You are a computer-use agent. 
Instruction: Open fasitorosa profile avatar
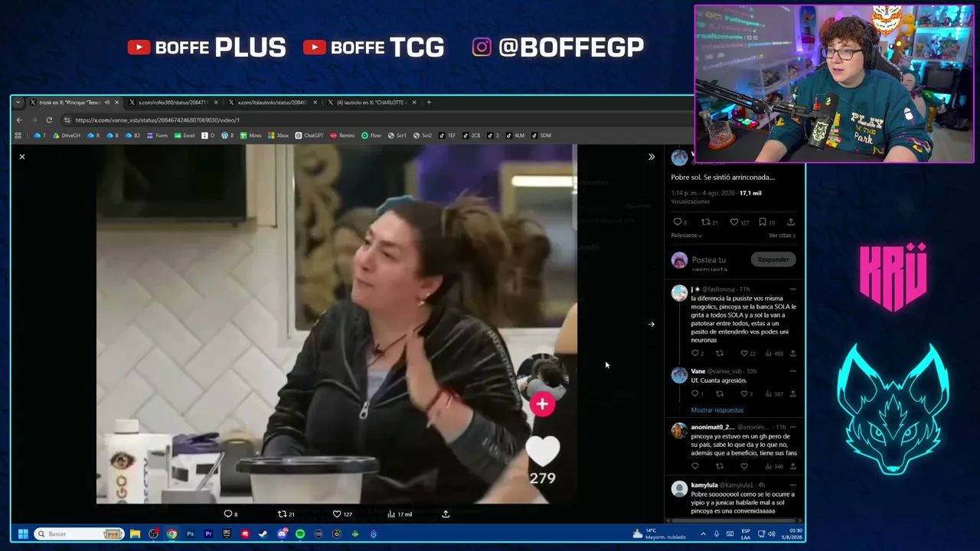point(679,293)
